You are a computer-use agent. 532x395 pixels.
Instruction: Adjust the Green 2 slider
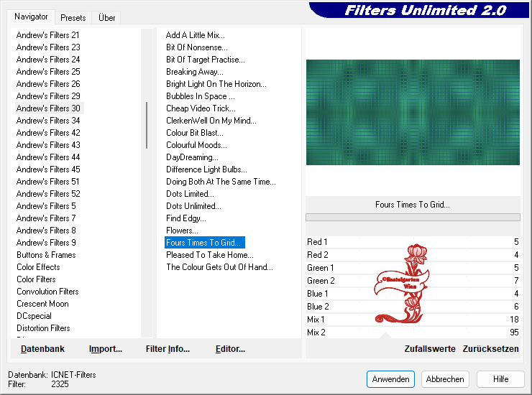(413, 280)
